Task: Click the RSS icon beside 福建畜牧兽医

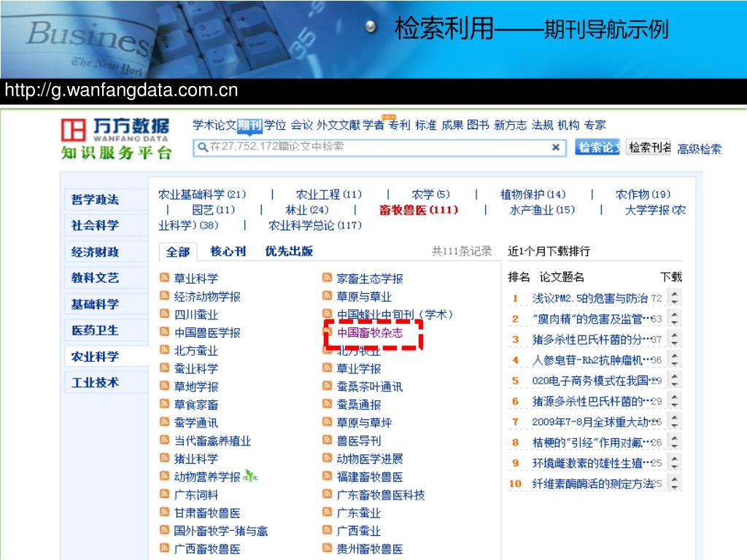Action: tap(327, 475)
